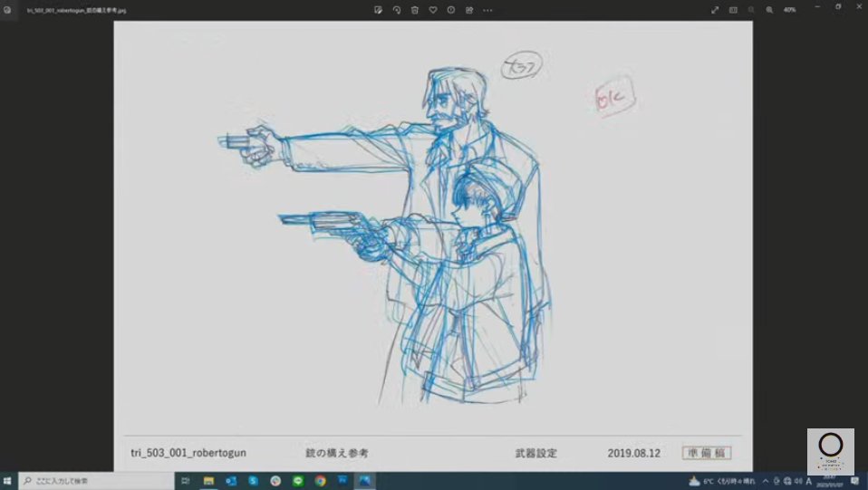This screenshot has height=490, width=868.
Task: Open the taskbar clock and date
Action: [829, 481]
